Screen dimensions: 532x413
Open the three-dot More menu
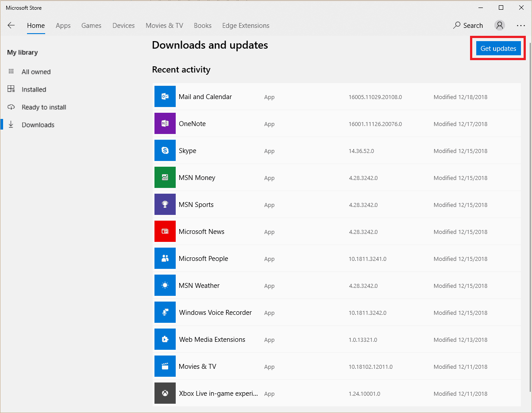pyautogui.click(x=521, y=26)
